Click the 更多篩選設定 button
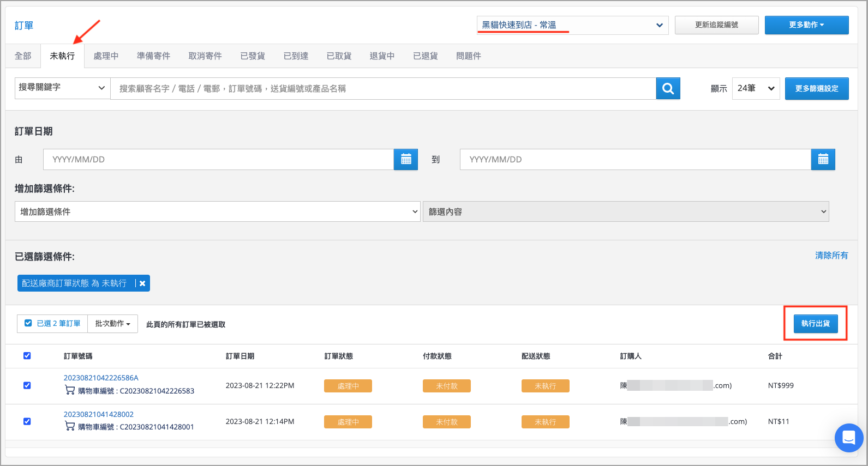 pyautogui.click(x=817, y=88)
